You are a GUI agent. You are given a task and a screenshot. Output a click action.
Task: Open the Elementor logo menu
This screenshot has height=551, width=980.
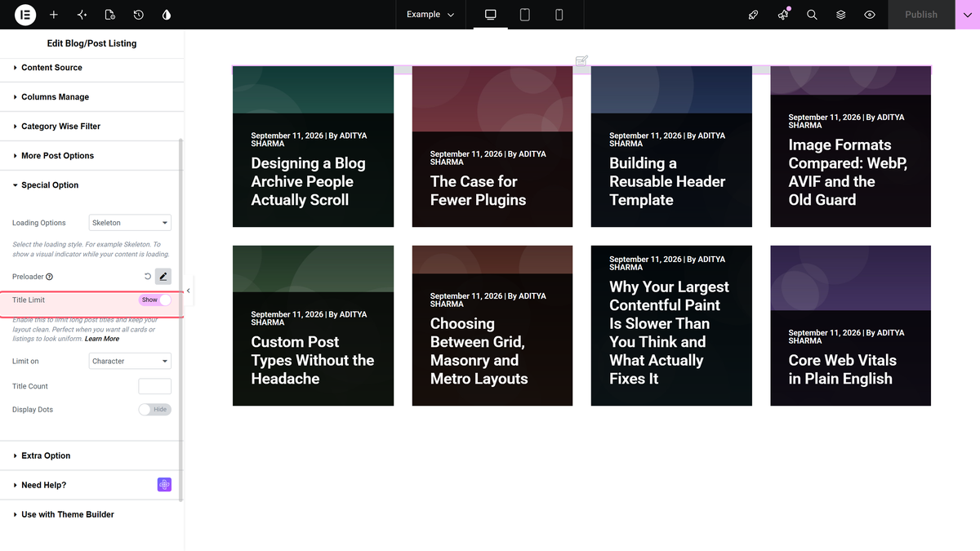tap(24, 15)
